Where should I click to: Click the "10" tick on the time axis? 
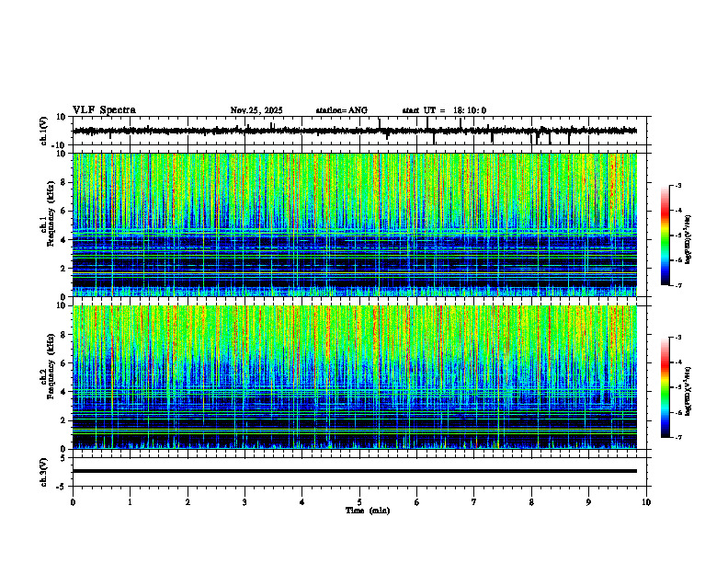pyautogui.click(x=646, y=502)
